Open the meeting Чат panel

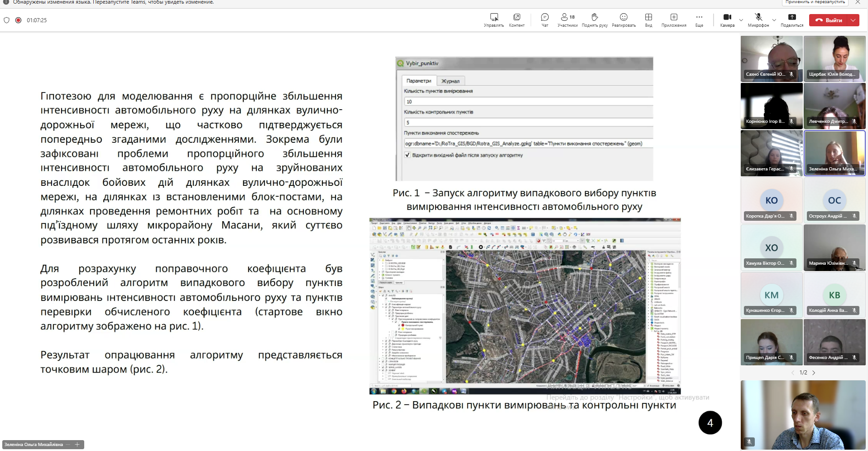point(545,20)
